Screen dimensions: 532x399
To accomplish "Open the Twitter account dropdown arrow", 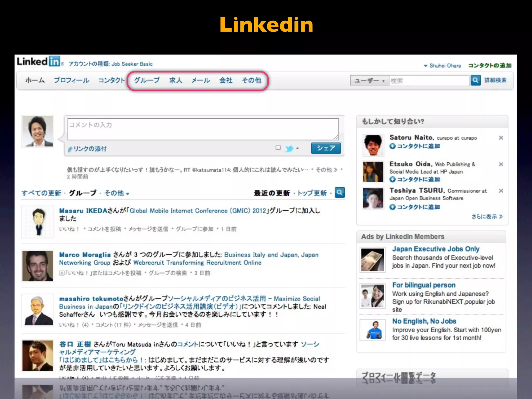I will pyautogui.click(x=297, y=148).
